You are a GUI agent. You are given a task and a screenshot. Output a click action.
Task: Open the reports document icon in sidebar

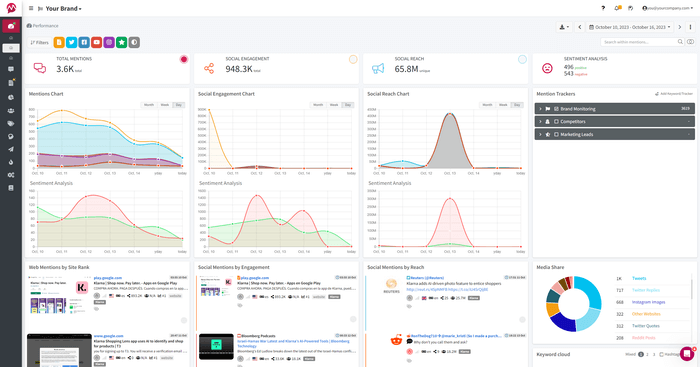pos(11,83)
